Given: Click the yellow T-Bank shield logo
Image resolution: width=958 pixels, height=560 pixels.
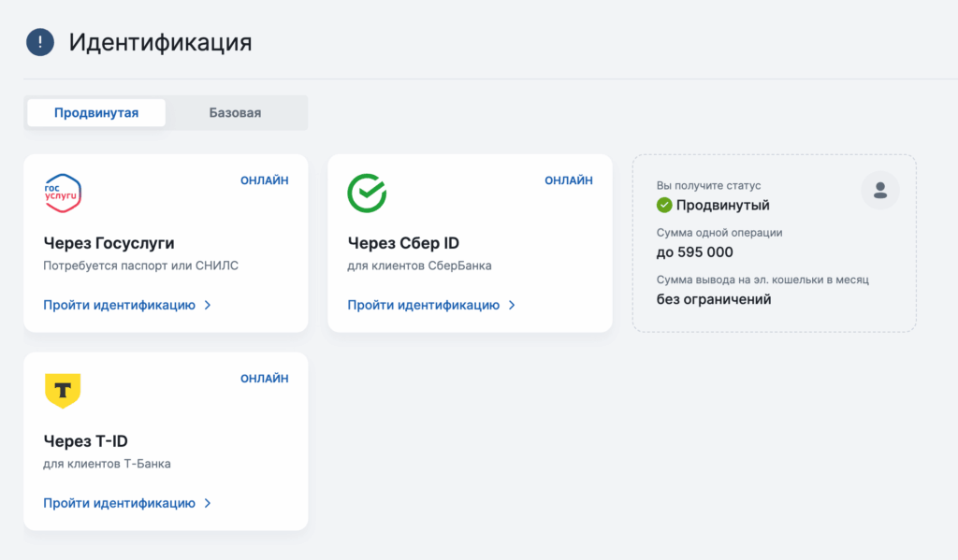Looking at the screenshot, I should 63,391.
